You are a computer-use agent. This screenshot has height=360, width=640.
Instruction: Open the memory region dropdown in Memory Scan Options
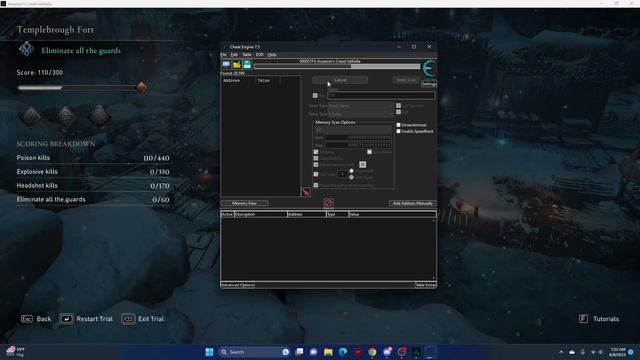point(353,130)
